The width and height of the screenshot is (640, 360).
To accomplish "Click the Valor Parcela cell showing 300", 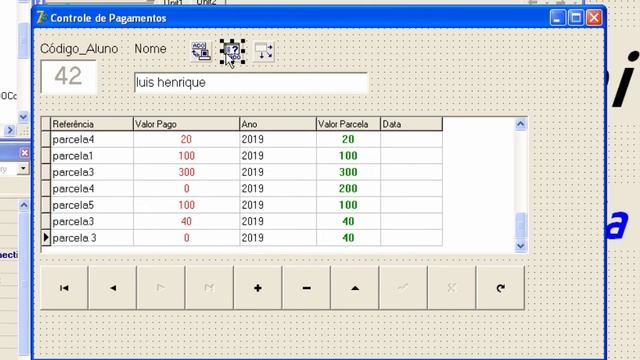I will (348, 172).
